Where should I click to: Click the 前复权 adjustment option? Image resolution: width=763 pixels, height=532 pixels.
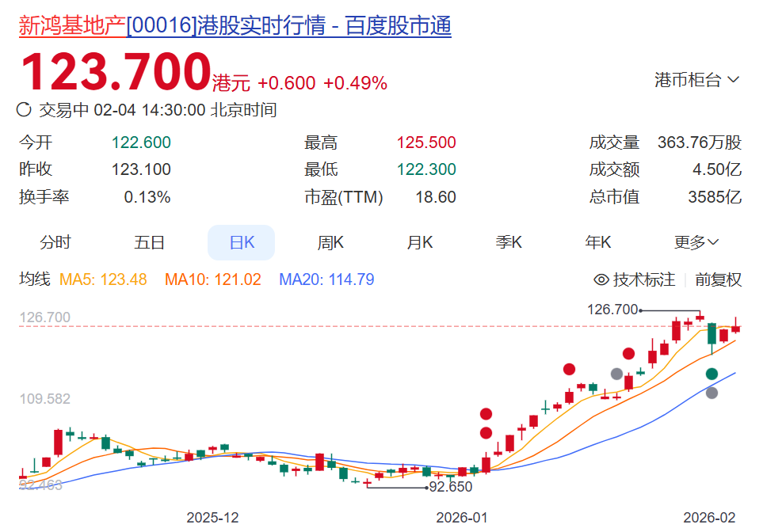click(x=718, y=279)
